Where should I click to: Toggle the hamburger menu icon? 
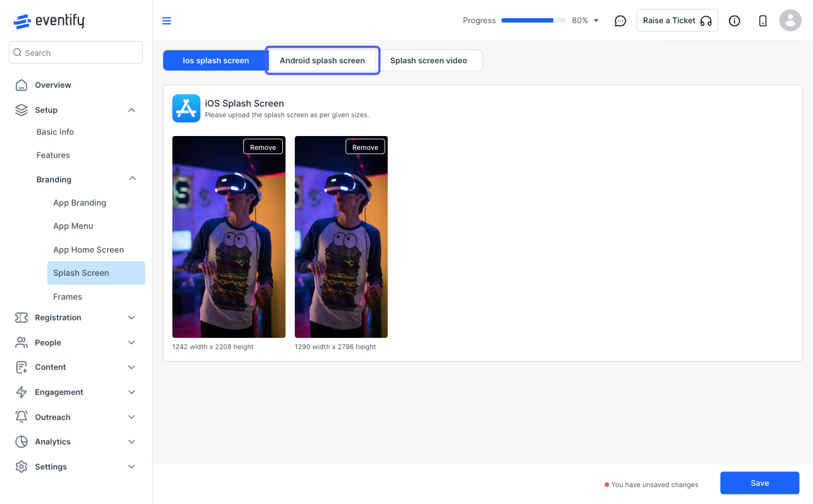[166, 21]
